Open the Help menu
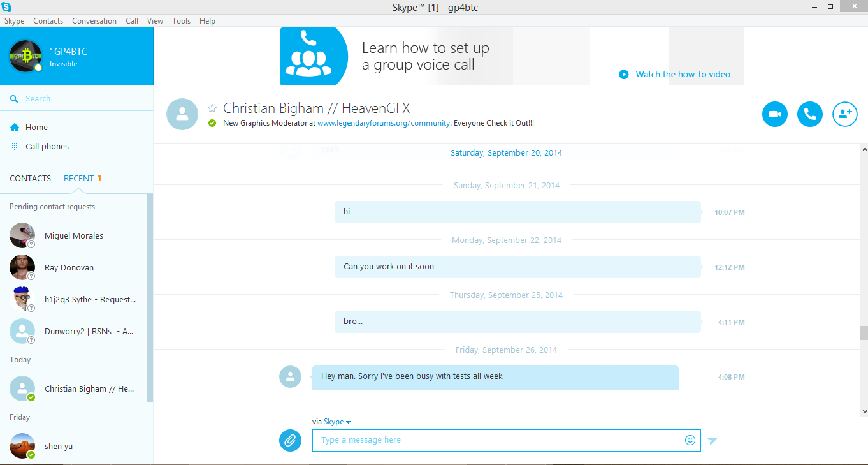 click(x=207, y=21)
